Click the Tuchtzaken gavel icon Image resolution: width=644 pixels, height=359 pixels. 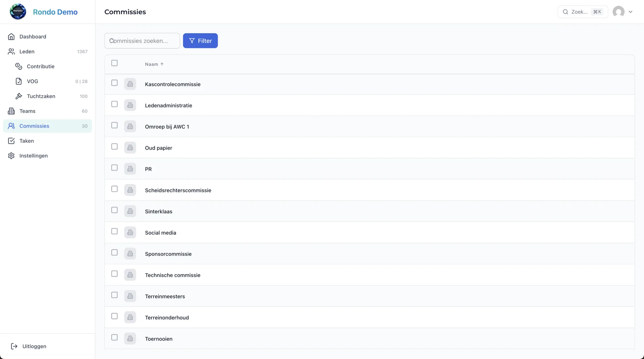click(x=19, y=96)
